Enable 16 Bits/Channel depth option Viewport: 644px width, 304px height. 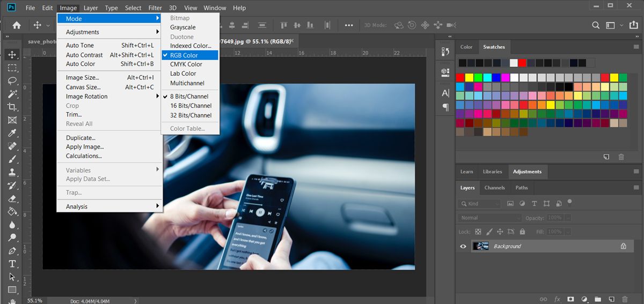pyautogui.click(x=191, y=106)
